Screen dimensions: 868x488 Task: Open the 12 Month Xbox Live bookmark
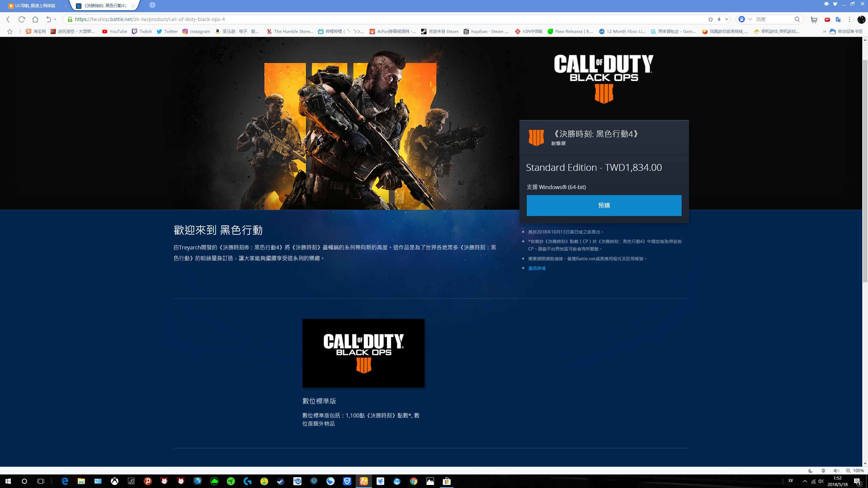[x=622, y=32]
